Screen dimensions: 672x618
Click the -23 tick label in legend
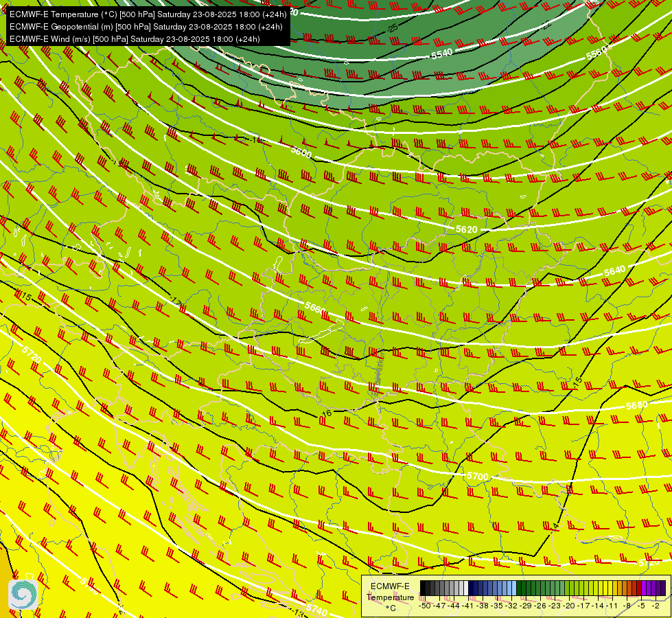[x=555, y=606]
